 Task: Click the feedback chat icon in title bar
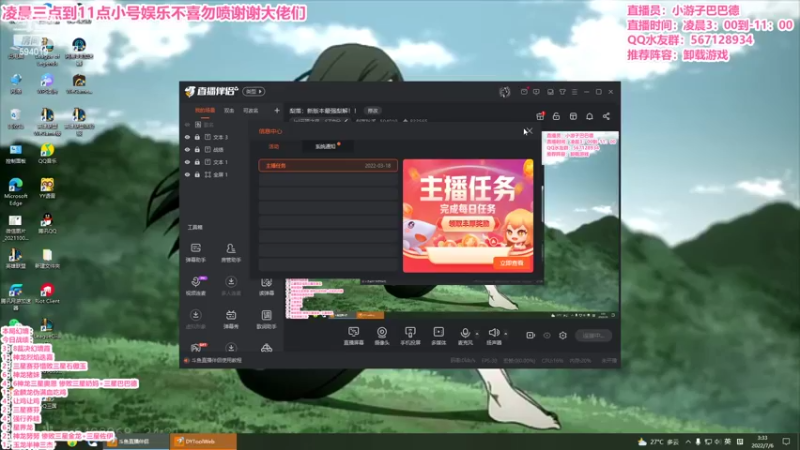(536, 92)
